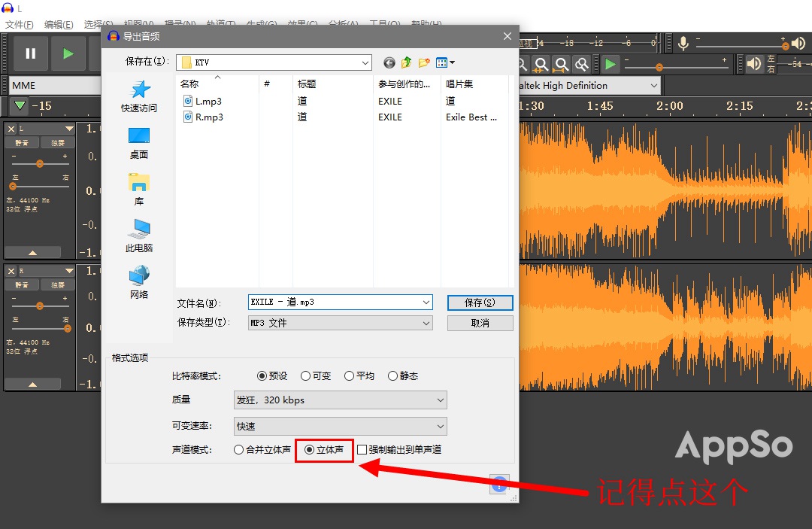The image size is (812, 529).
Task: Open the 文件(F) menu
Action: (19, 24)
